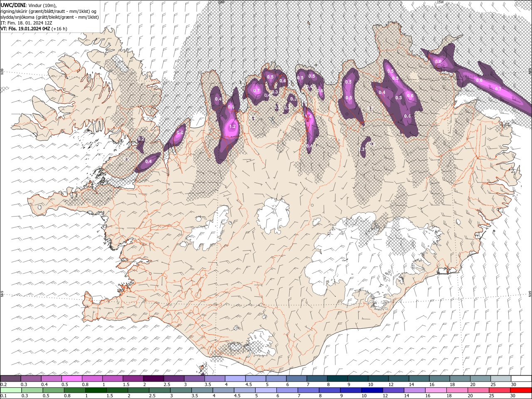
Task: Click the pale green 0.1 swatch in lower legend row
Action: [11, 390]
